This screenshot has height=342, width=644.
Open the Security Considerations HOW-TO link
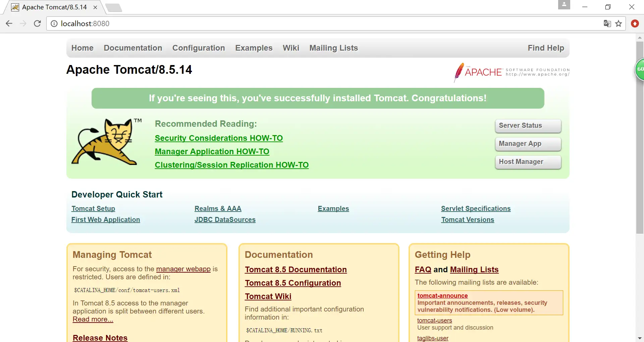click(x=218, y=138)
